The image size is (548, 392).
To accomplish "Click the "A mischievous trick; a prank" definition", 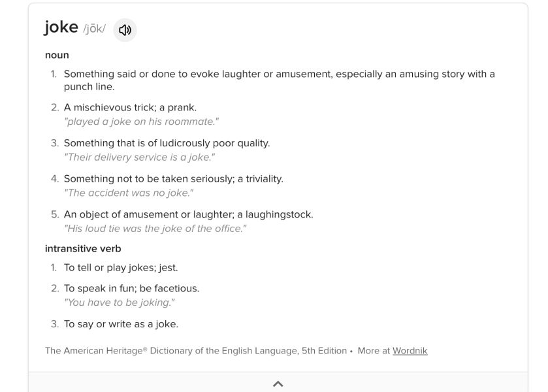I will coord(130,107).
